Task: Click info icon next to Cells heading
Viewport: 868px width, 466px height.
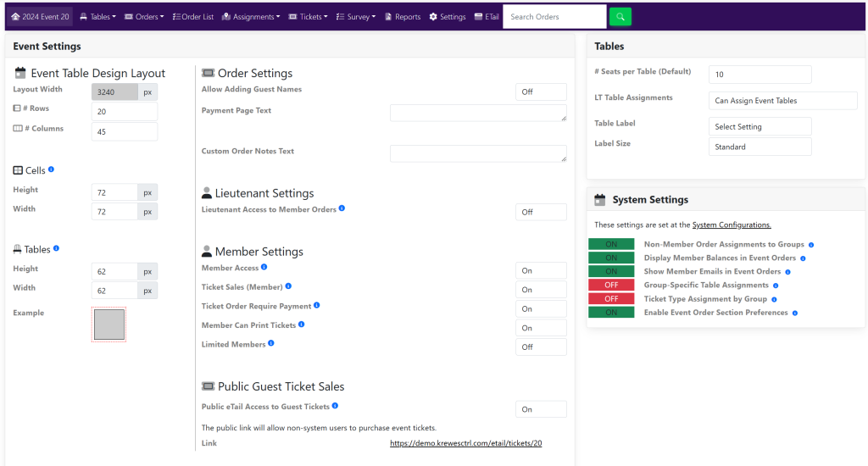Action: (x=52, y=170)
